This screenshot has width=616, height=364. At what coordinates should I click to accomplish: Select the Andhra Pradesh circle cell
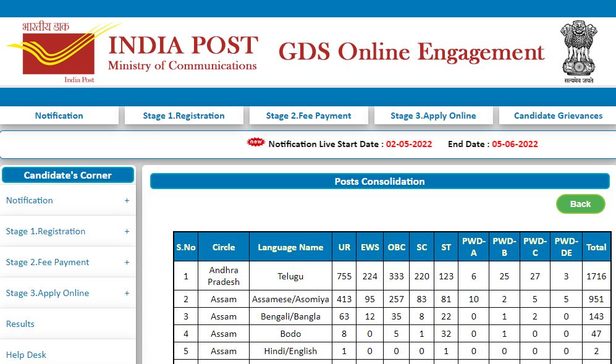pos(224,276)
